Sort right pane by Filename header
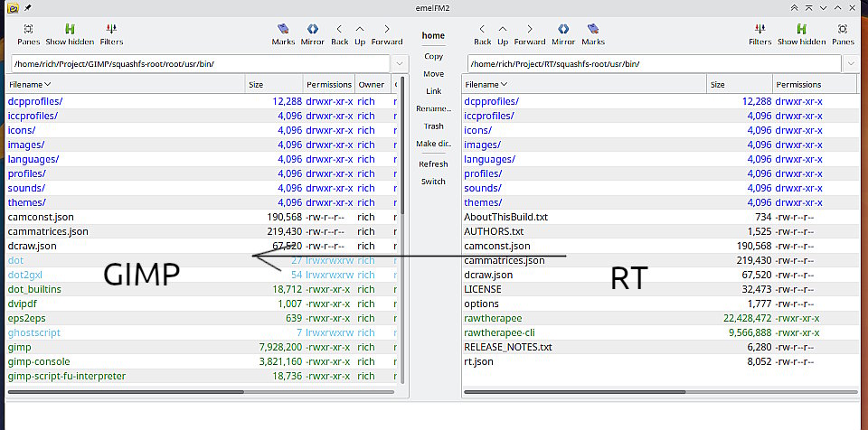 pyautogui.click(x=584, y=85)
